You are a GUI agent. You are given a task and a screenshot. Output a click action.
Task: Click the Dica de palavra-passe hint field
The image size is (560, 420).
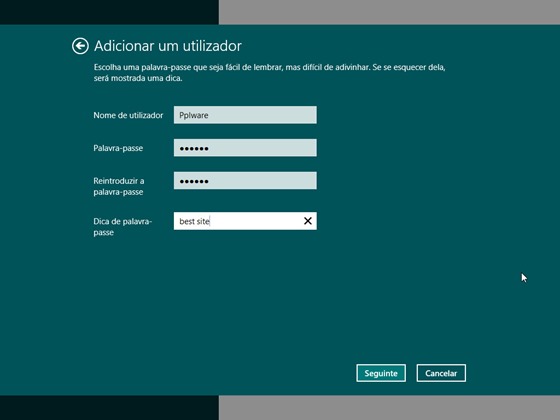(245, 221)
